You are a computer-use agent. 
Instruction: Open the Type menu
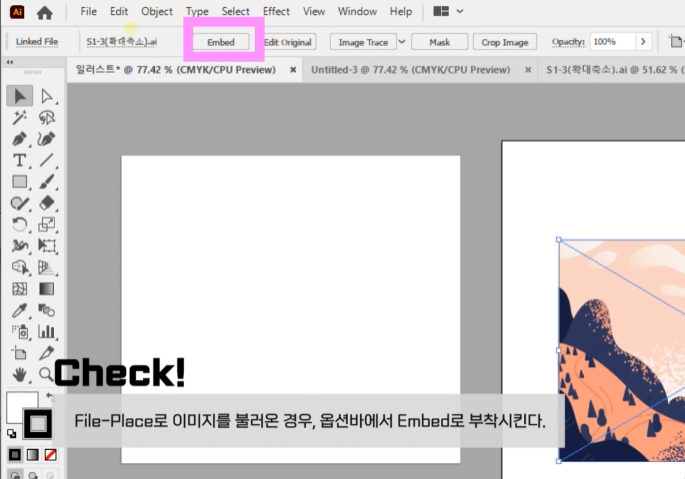click(x=197, y=11)
